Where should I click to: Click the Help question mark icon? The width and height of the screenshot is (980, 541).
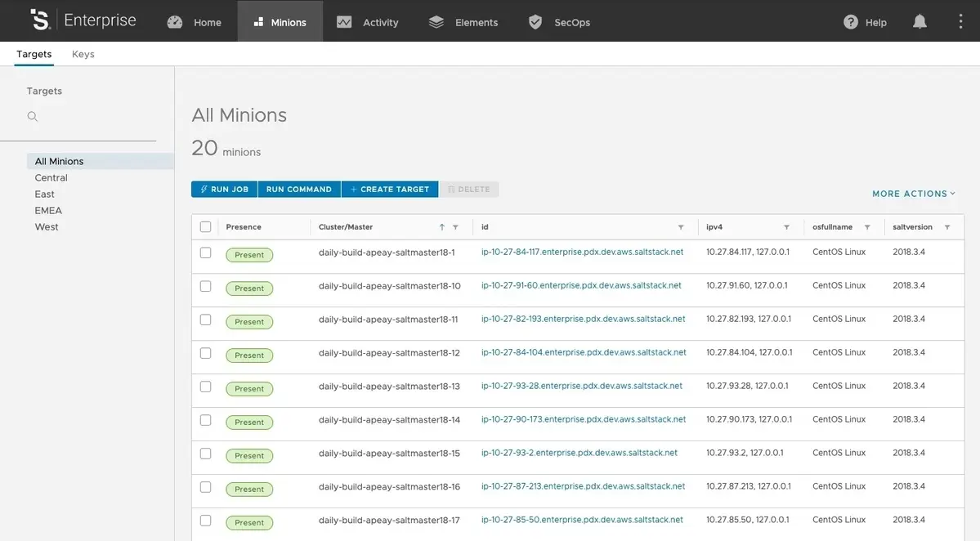click(x=851, y=22)
